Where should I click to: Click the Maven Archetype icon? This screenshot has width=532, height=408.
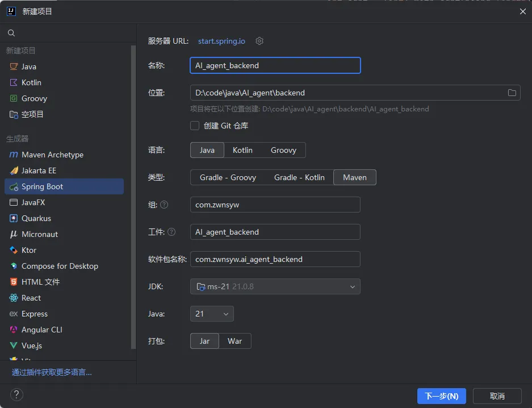[14, 155]
